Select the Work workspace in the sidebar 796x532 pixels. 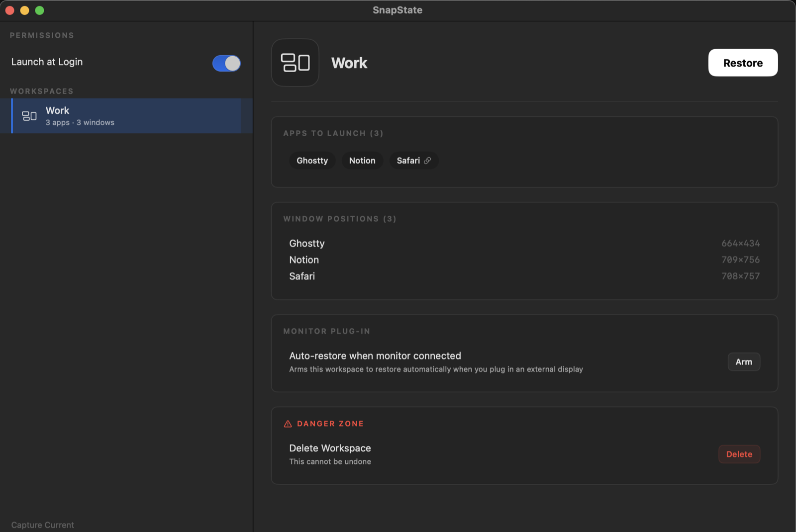coord(126,116)
